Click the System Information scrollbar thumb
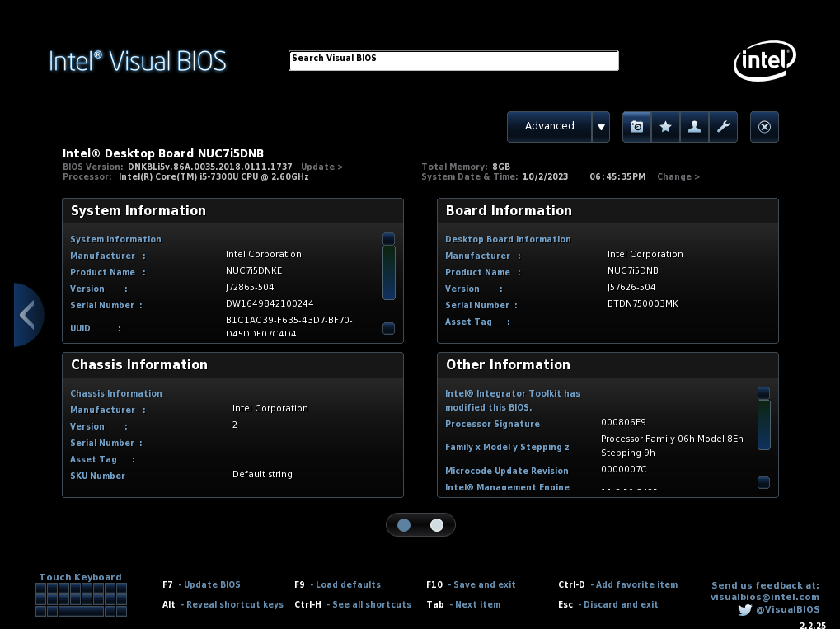 click(x=389, y=273)
